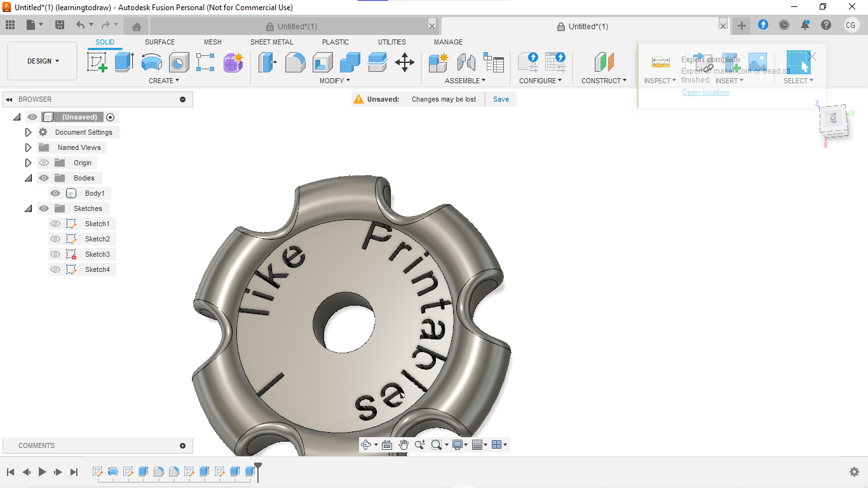Click the Save link in unsaved warning

pos(501,99)
